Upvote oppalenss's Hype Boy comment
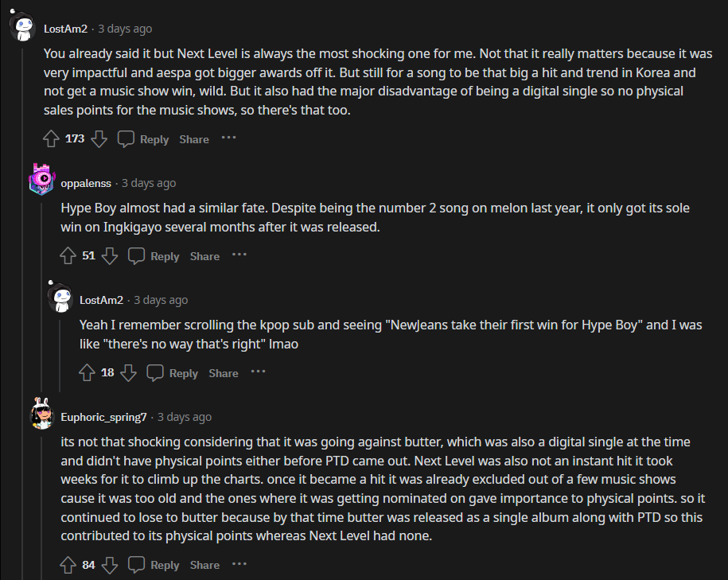Image resolution: width=728 pixels, height=580 pixels. [x=68, y=256]
